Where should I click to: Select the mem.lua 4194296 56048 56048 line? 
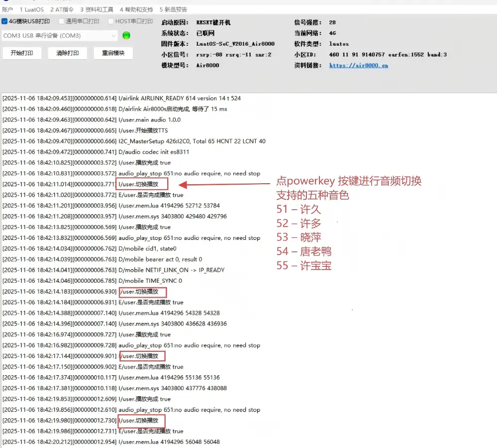click(x=111, y=442)
